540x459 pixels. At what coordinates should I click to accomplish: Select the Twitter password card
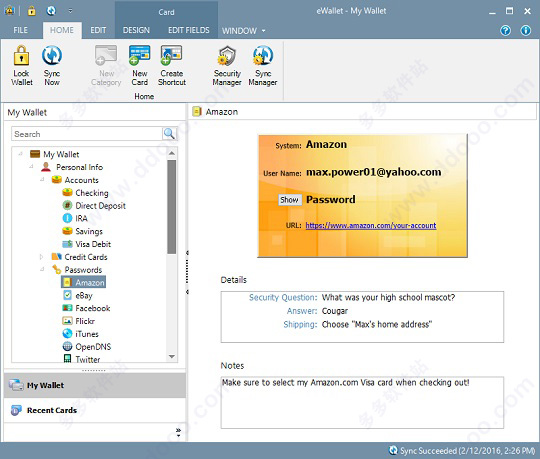pos(81,359)
